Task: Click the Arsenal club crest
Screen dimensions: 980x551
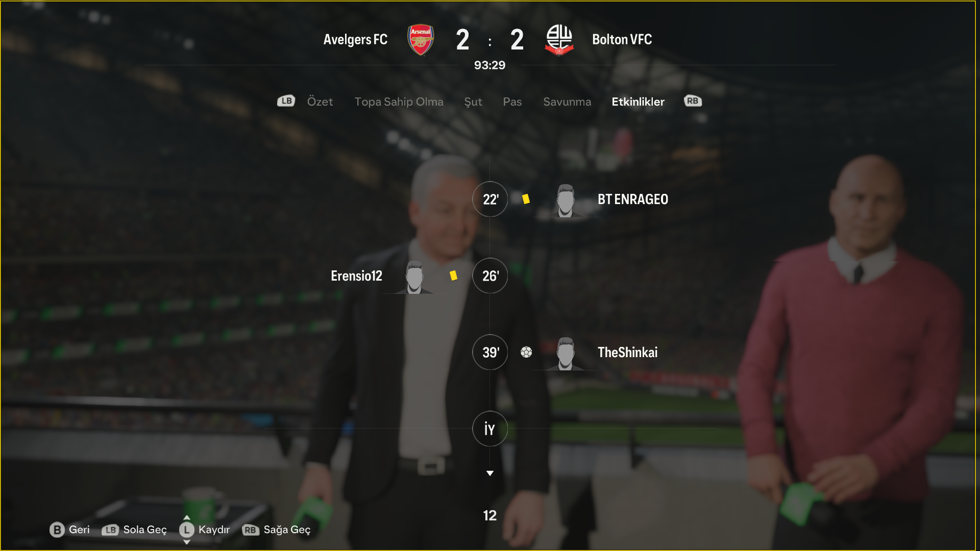Action: (421, 40)
